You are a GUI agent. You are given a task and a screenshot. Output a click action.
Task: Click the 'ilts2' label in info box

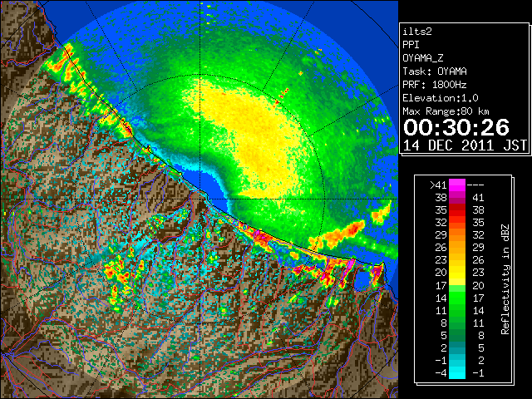coord(417,32)
